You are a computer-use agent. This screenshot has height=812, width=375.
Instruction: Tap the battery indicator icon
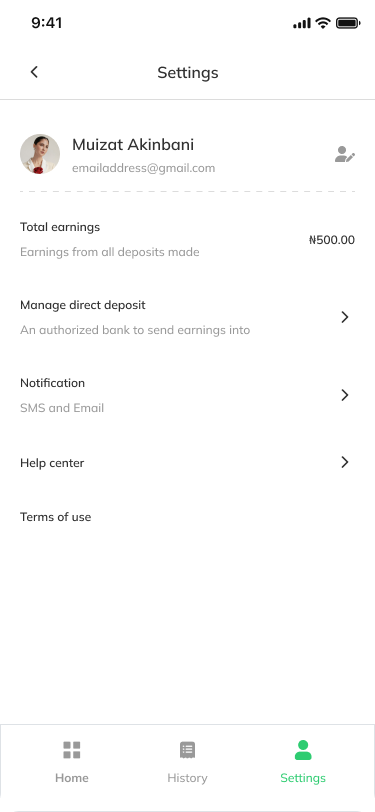click(x=348, y=23)
